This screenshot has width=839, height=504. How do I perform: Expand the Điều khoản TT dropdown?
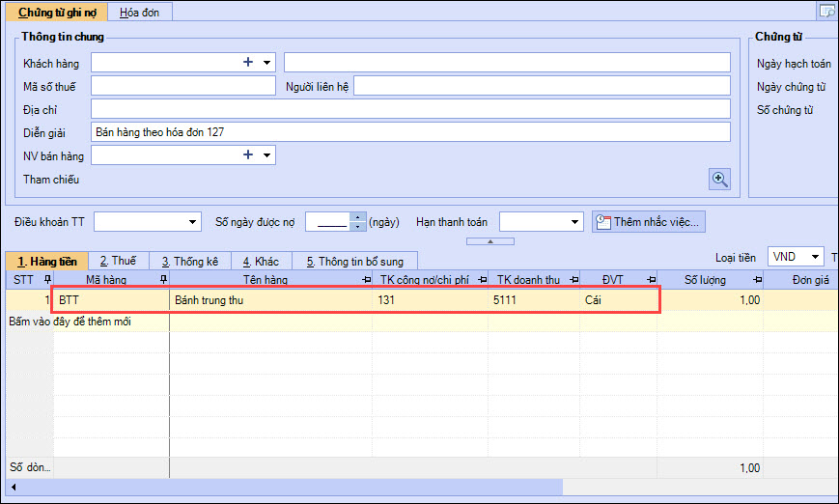tap(191, 223)
